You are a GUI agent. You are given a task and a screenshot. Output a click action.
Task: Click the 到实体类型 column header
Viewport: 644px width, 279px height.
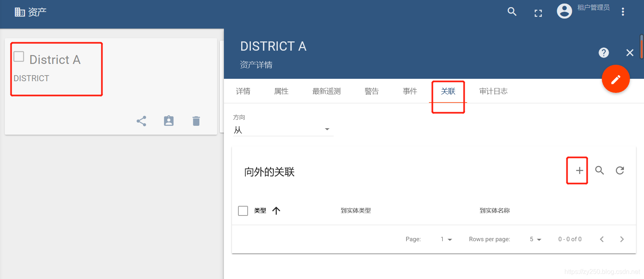click(356, 211)
